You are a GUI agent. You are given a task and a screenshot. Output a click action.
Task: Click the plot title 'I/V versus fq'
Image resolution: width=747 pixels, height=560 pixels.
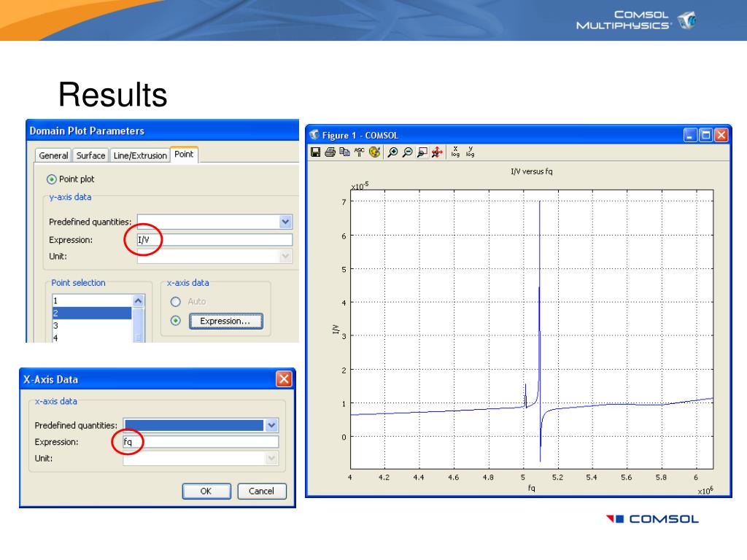pyautogui.click(x=532, y=171)
